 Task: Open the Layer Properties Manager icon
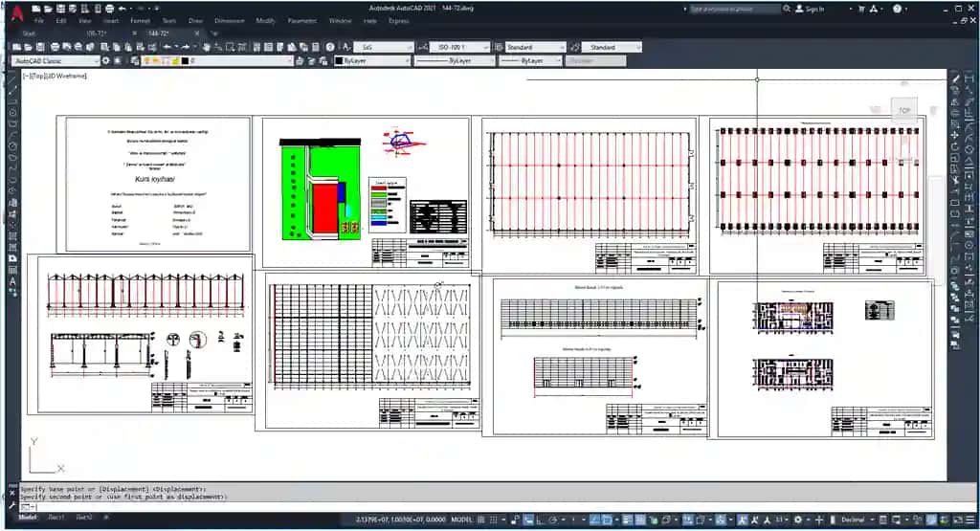click(134, 60)
